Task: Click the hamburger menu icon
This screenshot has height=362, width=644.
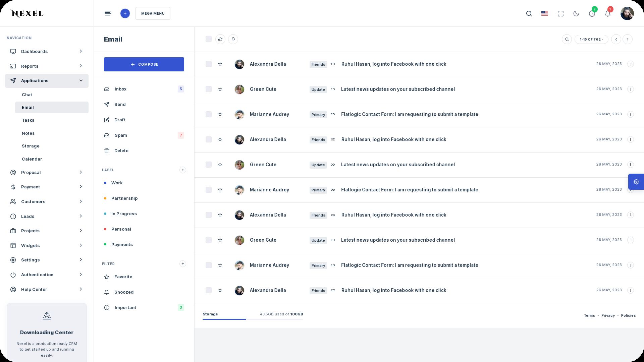Action: click(108, 13)
